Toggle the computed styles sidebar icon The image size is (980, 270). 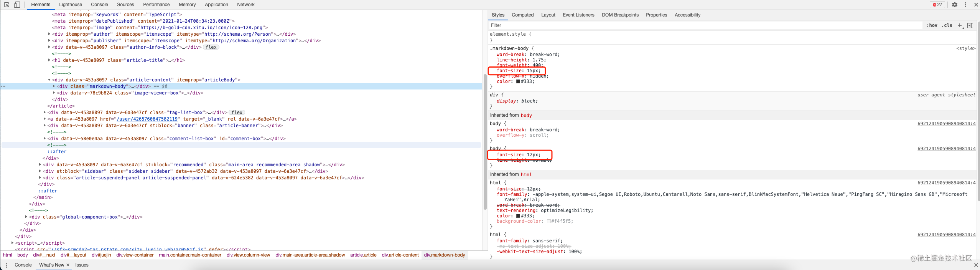970,25
